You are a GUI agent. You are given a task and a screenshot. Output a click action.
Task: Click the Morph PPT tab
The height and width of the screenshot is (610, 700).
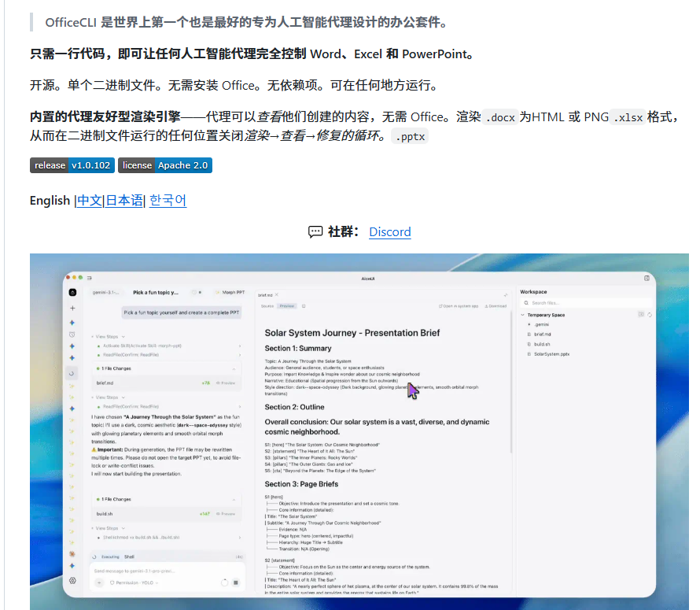tap(230, 292)
